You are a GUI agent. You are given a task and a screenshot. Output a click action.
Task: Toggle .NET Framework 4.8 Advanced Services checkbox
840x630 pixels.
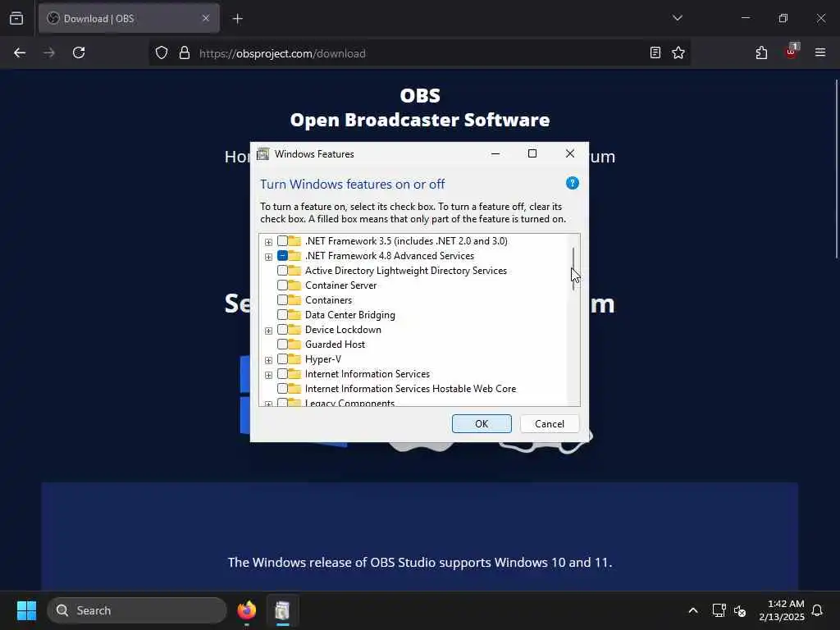282,256
